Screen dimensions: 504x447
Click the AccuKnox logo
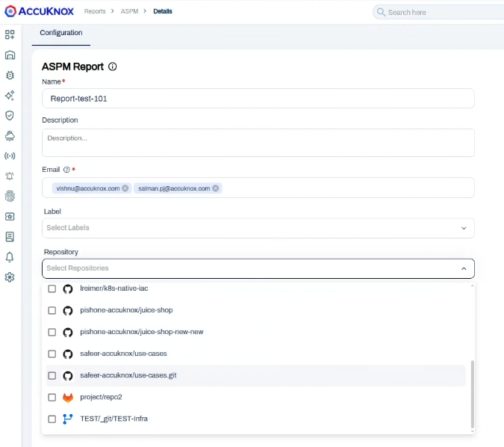39,11
